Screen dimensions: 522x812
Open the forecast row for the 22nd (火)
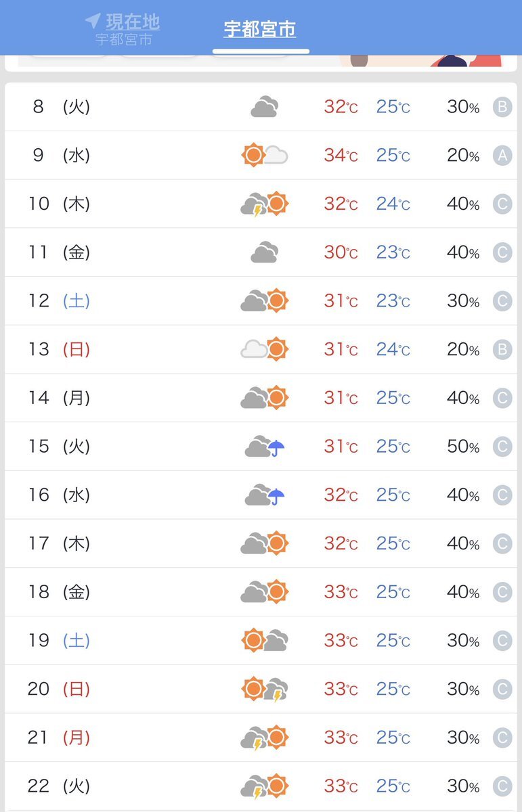click(261, 786)
